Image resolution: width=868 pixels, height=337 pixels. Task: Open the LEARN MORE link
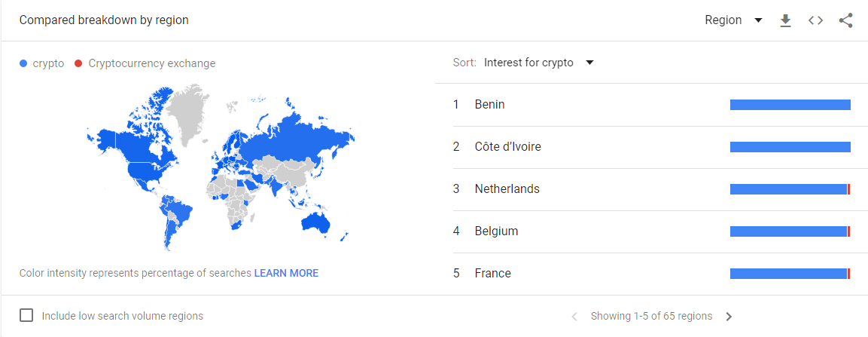[x=286, y=273]
